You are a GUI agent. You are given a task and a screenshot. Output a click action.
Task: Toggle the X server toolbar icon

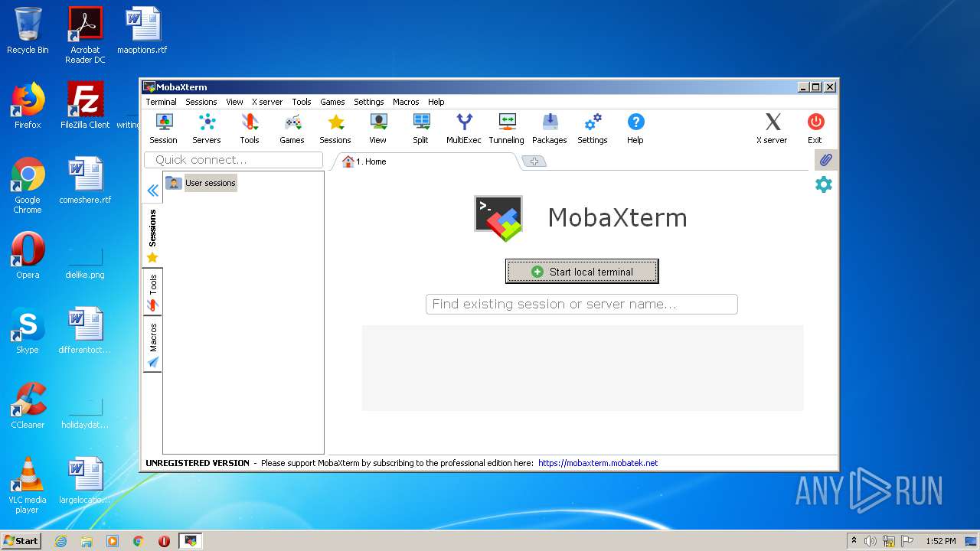point(772,129)
